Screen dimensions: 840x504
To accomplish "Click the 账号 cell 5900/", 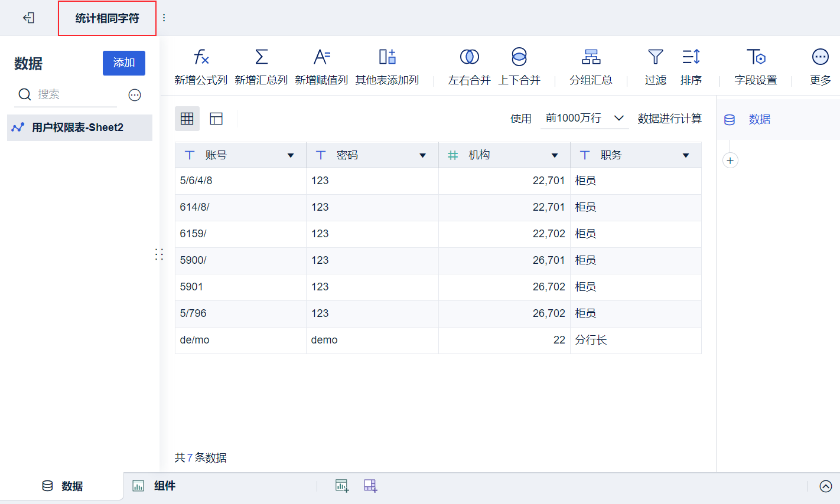I will 240,260.
